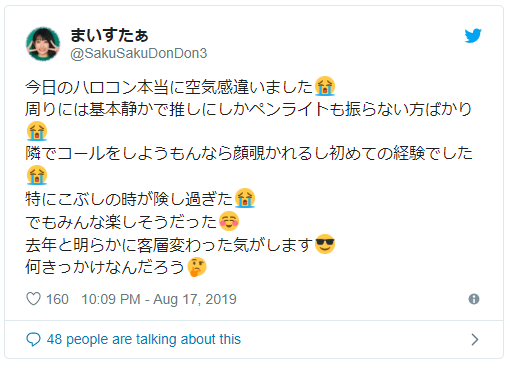The width and height of the screenshot is (510, 368).
Task: Visit the @SakuSakuDonDon3 handle
Action: coord(139,53)
